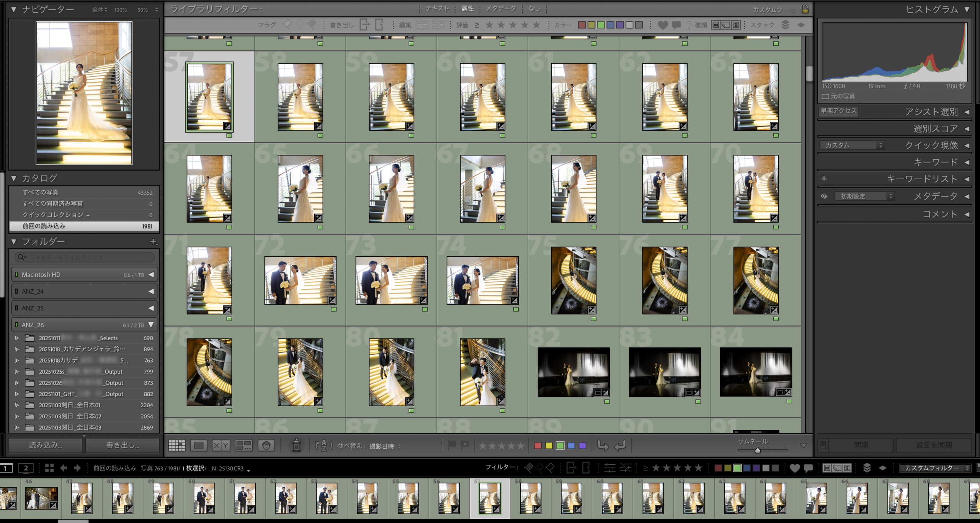The width and height of the screenshot is (980, 523).
Task: Open people face view icon
Action: click(266, 445)
